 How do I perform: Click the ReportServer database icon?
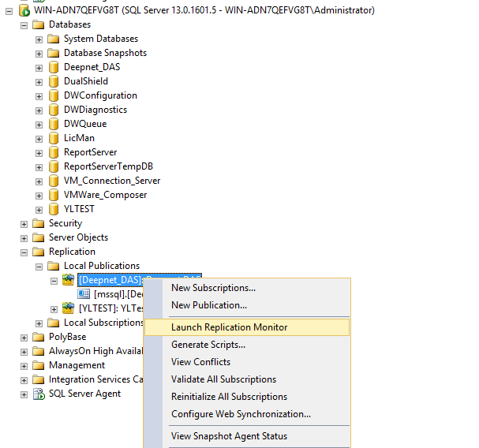[54, 152]
